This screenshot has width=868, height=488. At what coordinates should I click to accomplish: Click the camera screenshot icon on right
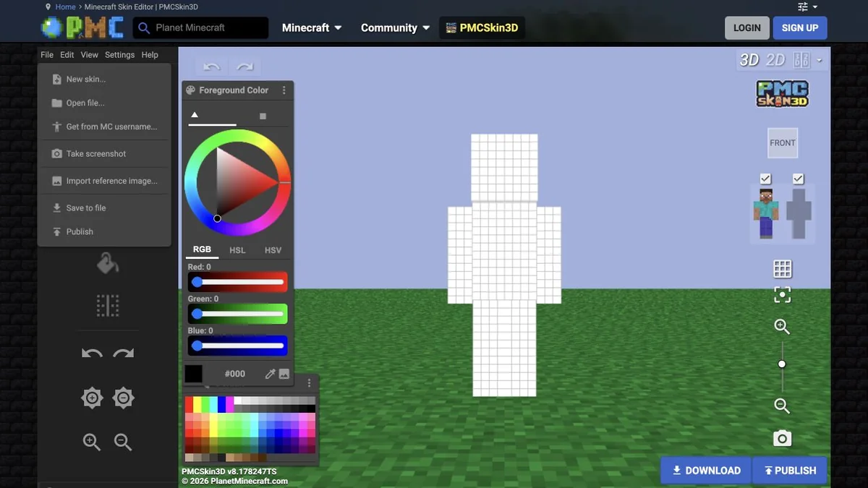coord(782,438)
